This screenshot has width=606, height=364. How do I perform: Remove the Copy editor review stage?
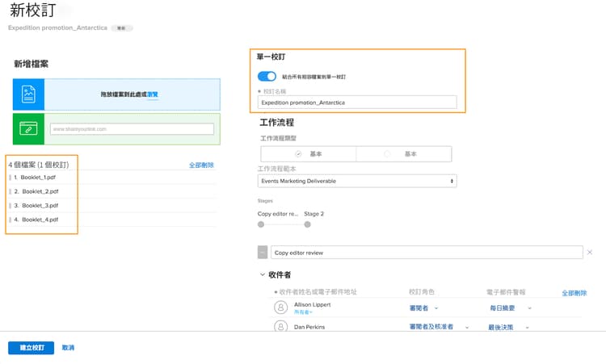pyautogui.click(x=589, y=253)
